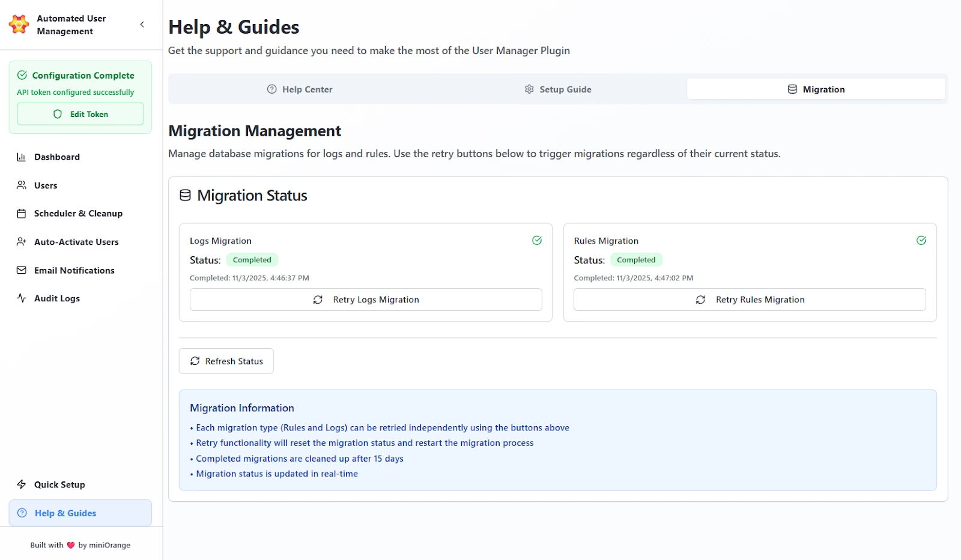This screenshot has height=560, width=961.
Task: Retry the Logs Migration
Action: point(366,299)
